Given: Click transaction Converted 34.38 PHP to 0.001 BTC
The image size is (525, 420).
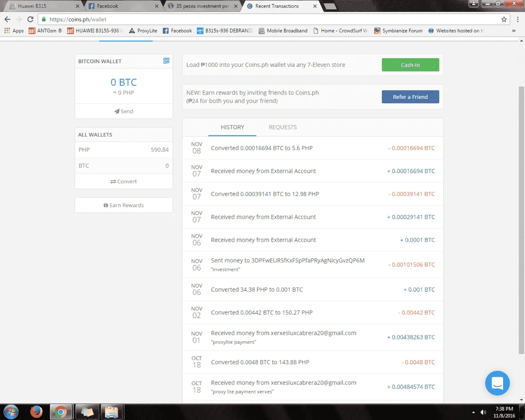Looking at the screenshot, I should (x=313, y=289).
